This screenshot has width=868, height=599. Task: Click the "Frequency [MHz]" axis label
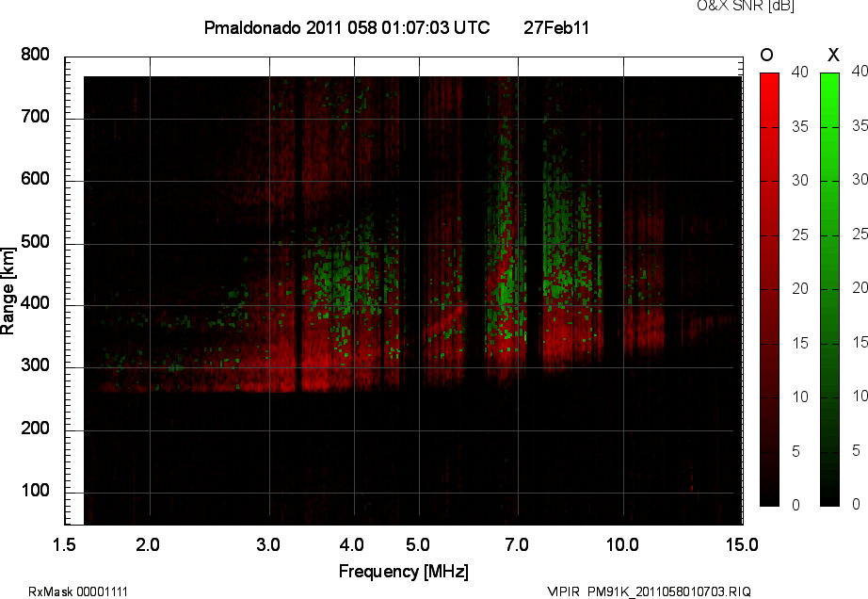pos(404,572)
